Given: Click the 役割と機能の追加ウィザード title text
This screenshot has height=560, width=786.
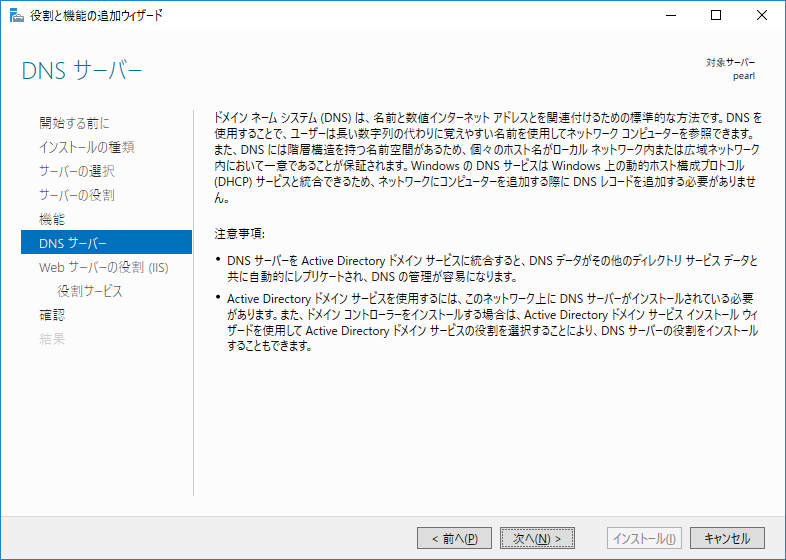Looking at the screenshot, I should 97,16.
